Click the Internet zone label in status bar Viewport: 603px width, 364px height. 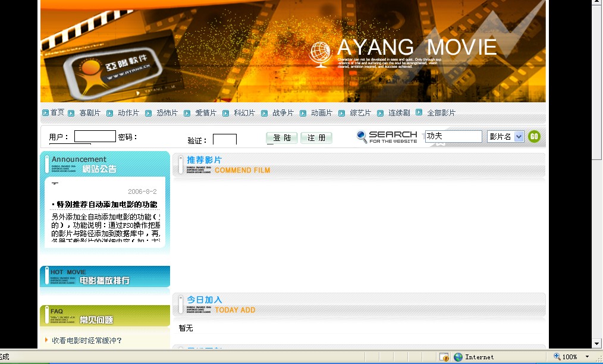(479, 357)
